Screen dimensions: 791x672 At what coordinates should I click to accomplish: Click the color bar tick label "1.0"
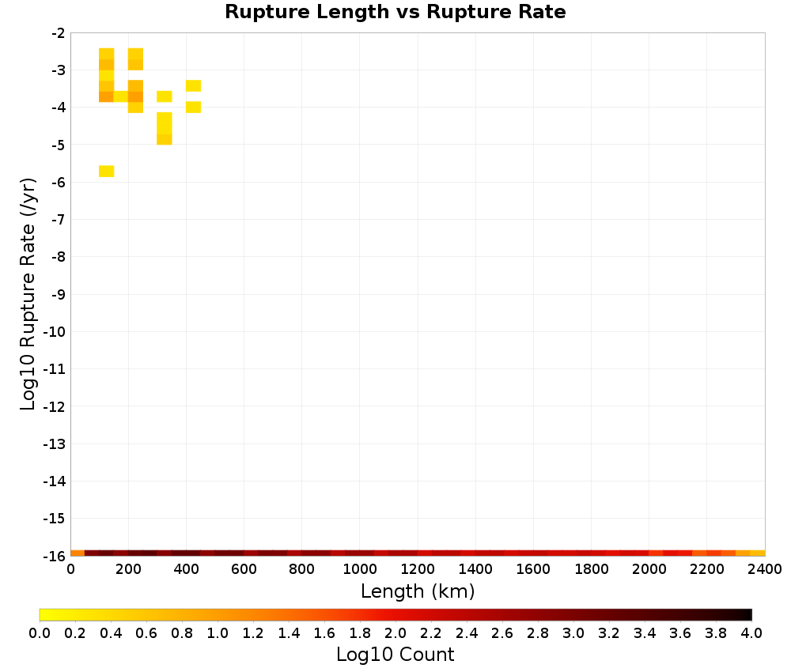pos(218,633)
